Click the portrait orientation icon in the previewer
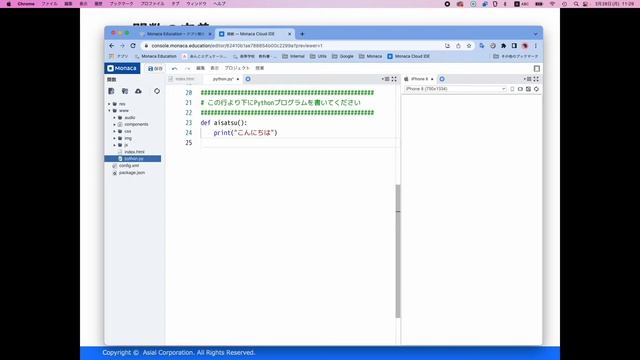This screenshot has height=360, width=640. [512, 89]
